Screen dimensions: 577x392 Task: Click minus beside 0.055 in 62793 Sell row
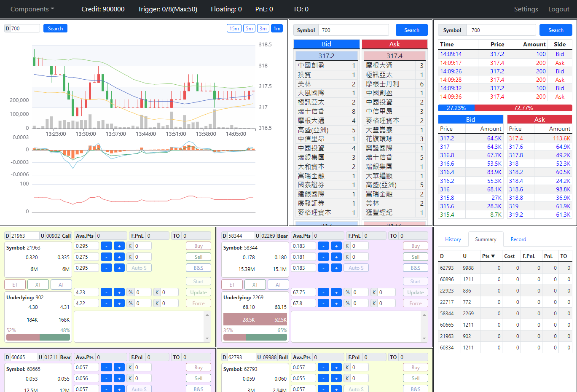coord(323,379)
